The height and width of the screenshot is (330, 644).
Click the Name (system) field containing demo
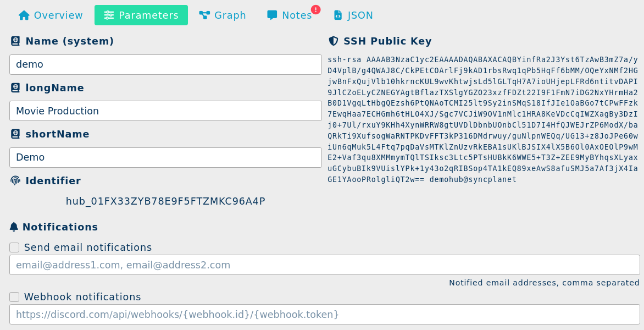(165, 64)
